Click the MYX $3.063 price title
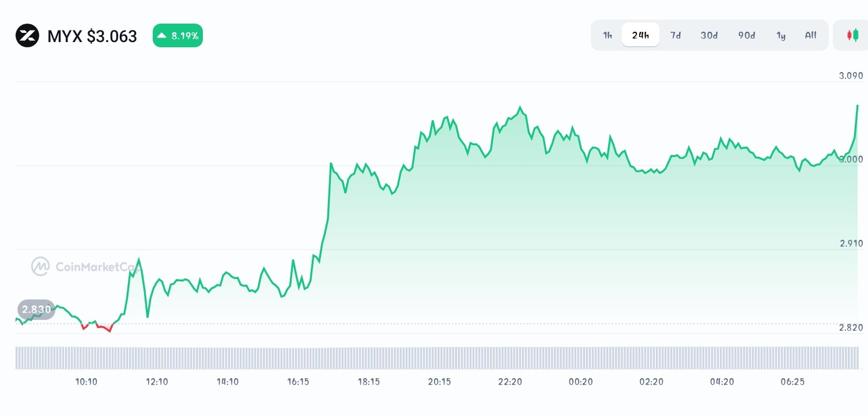This screenshot has height=415, width=868. pyautogui.click(x=92, y=36)
